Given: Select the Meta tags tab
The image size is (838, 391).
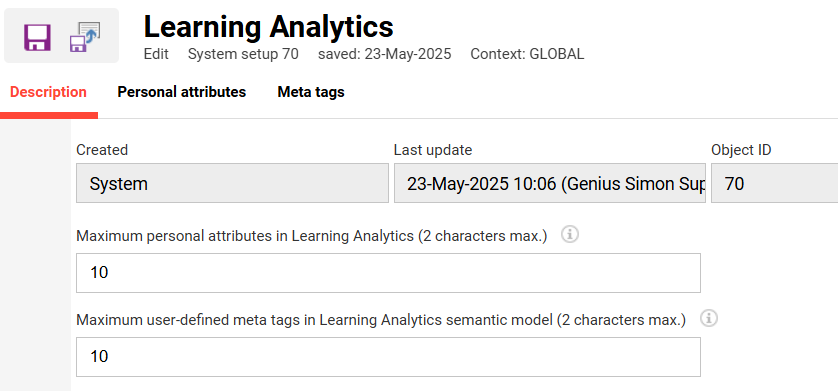Looking at the screenshot, I should (311, 92).
